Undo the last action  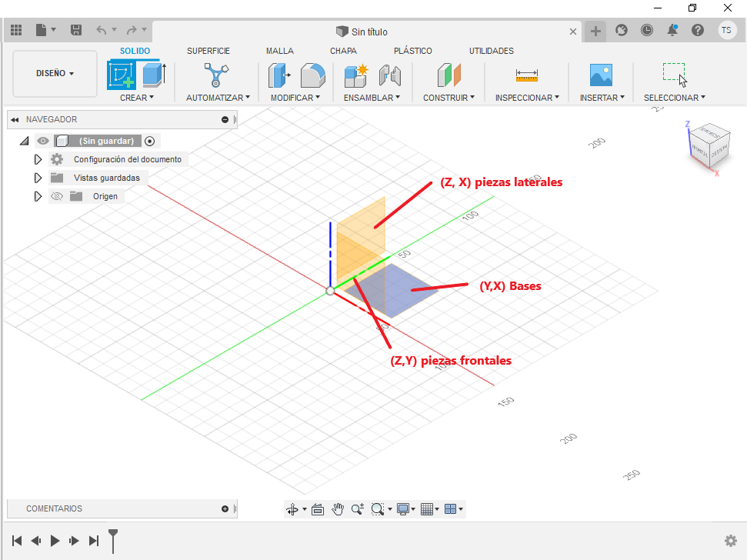[x=101, y=31]
